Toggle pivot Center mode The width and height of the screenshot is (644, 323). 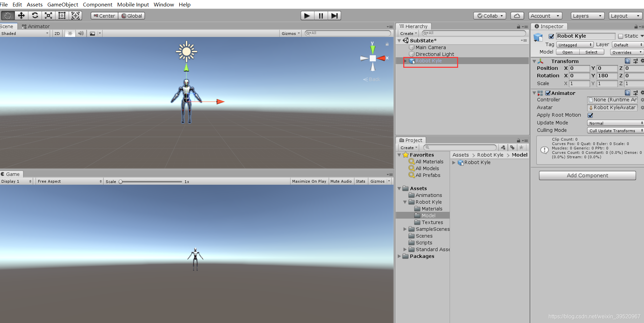[x=104, y=16]
